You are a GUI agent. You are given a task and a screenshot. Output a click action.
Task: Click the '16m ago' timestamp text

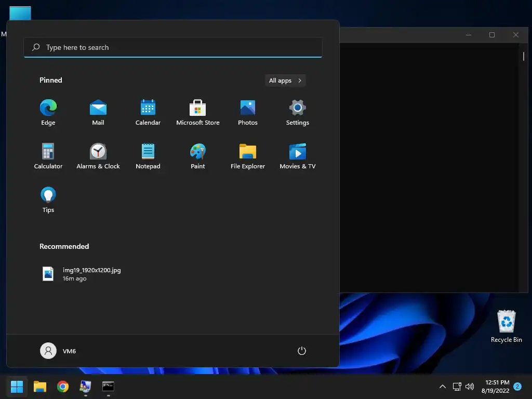coord(75,278)
